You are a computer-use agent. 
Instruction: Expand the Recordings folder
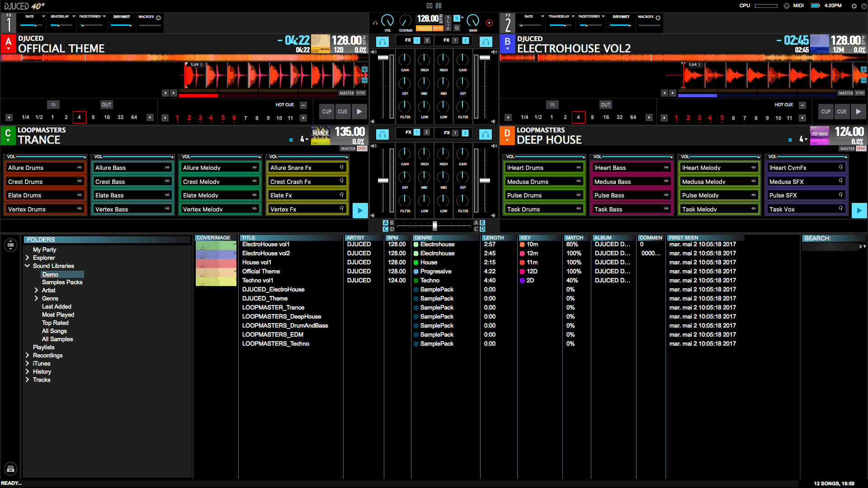(27, 355)
